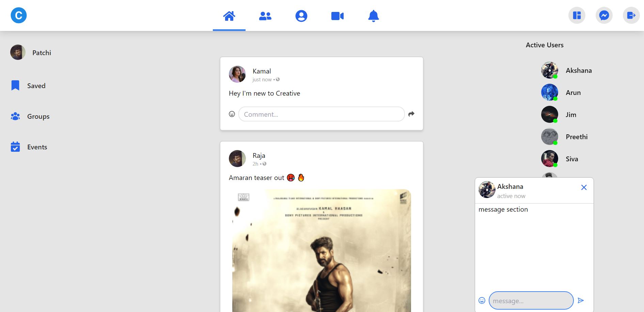Image resolution: width=644 pixels, height=312 pixels.
Task: Send the chat message arrow icon
Action: pos(581,300)
